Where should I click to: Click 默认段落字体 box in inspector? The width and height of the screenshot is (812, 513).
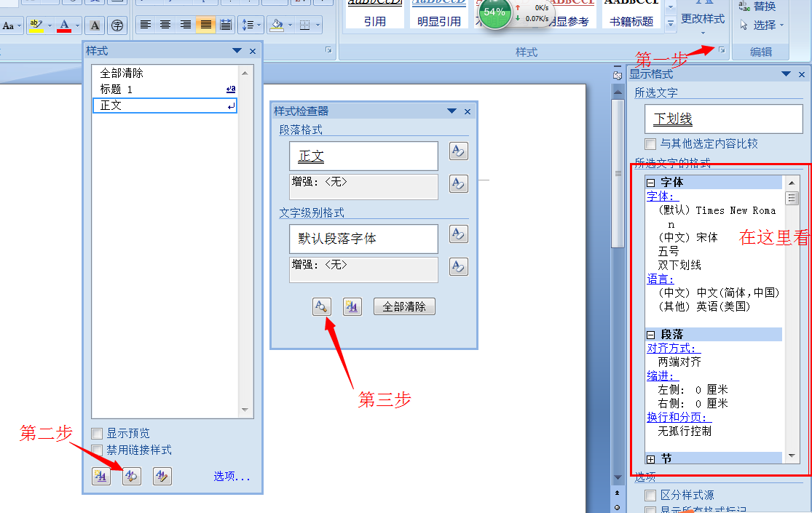click(x=363, y=239)
